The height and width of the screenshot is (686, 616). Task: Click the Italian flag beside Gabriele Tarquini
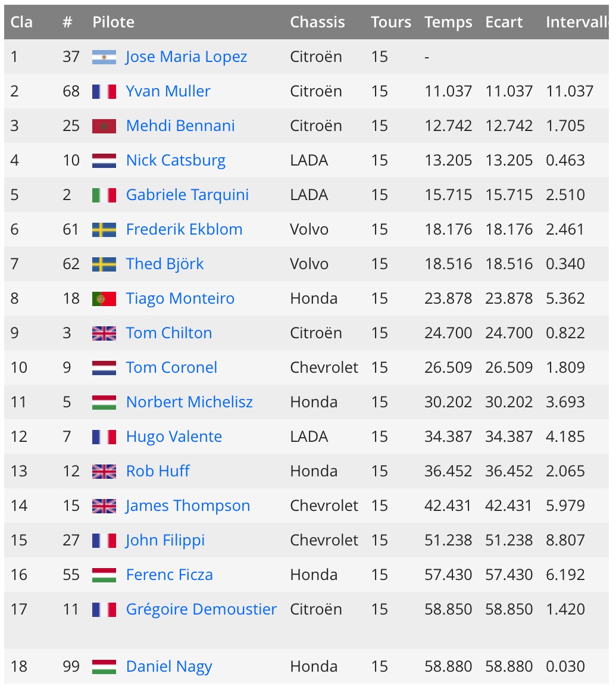[104, 195]
